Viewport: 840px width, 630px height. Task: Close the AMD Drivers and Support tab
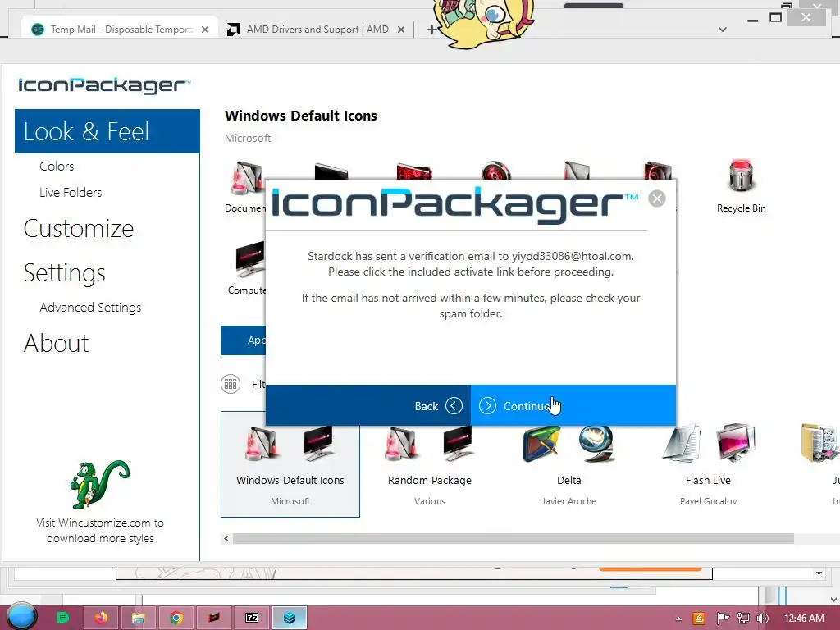tap(400, 30)
